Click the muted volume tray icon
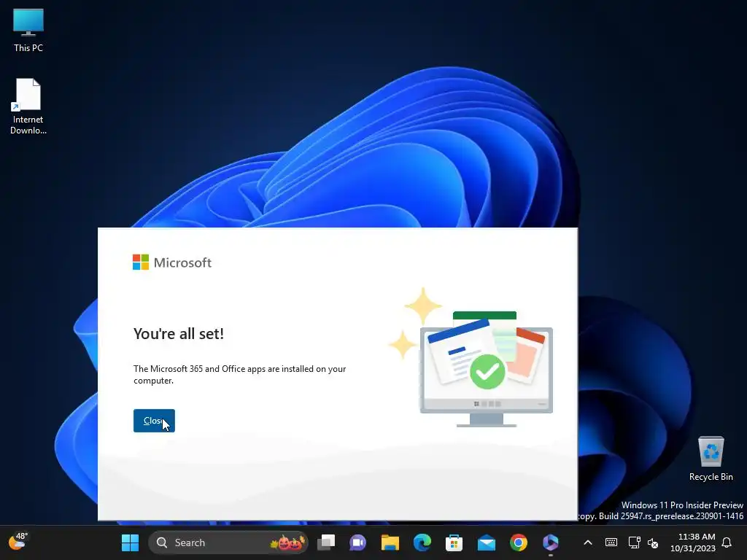Image resolution: width=747 pixels, height=560 pixels. point(653,542)
